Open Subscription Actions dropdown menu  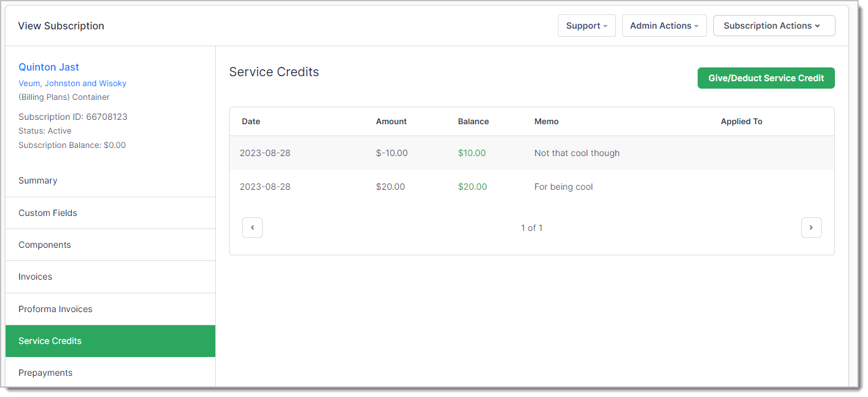tap(773, 26)
